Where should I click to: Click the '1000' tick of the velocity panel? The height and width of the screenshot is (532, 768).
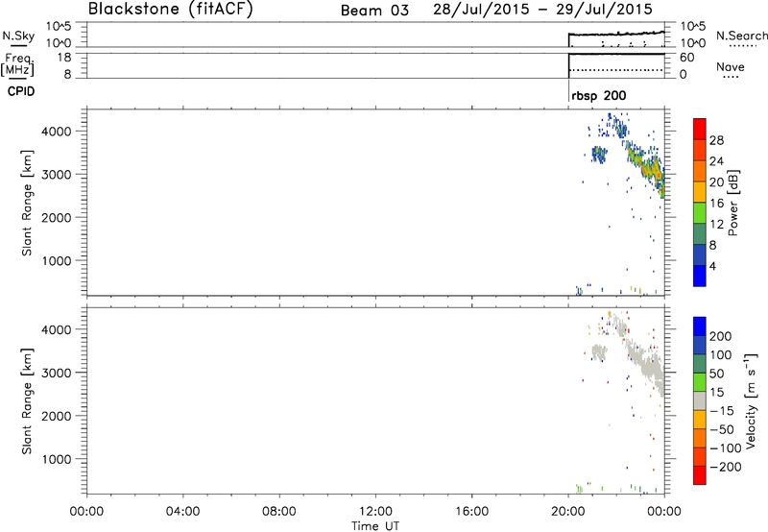[57, 459]
